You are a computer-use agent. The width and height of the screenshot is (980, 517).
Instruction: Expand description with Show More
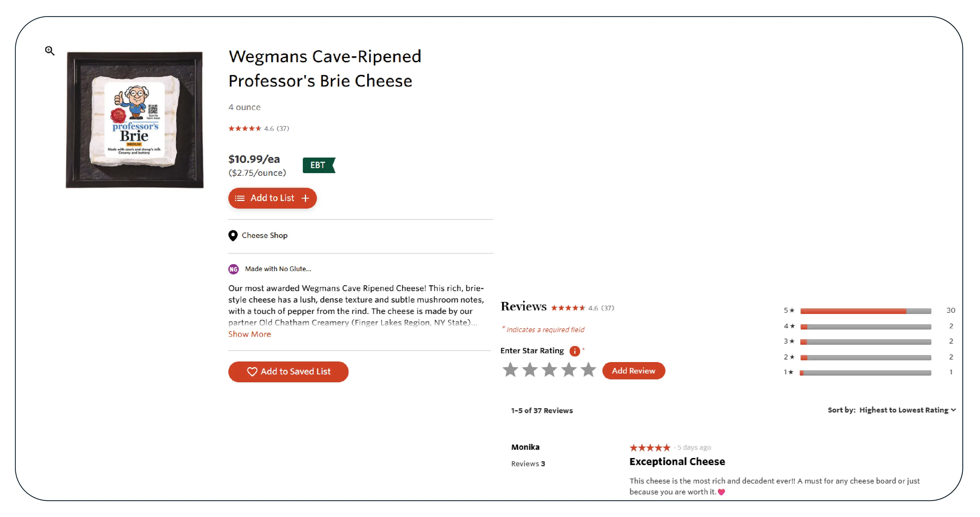click(x=249, y=334)
